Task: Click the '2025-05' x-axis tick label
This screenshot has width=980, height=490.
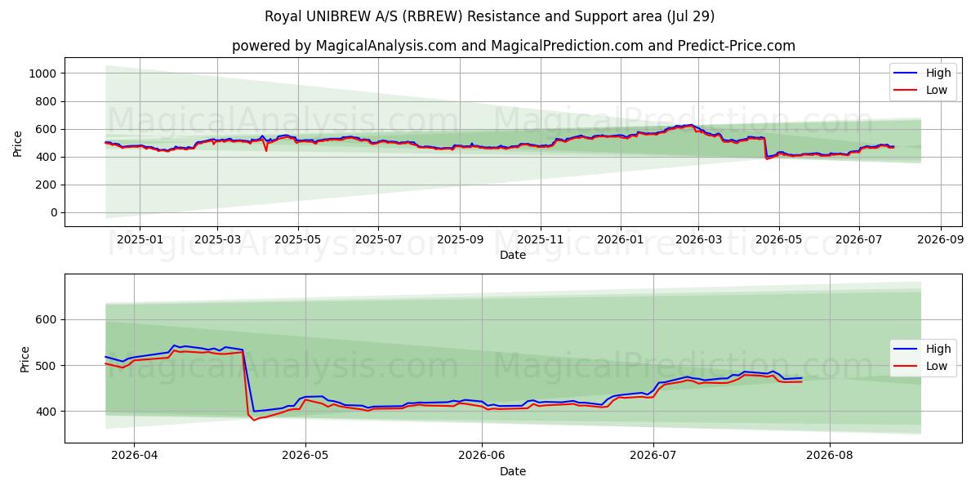Action: click(x=297, y=240)
